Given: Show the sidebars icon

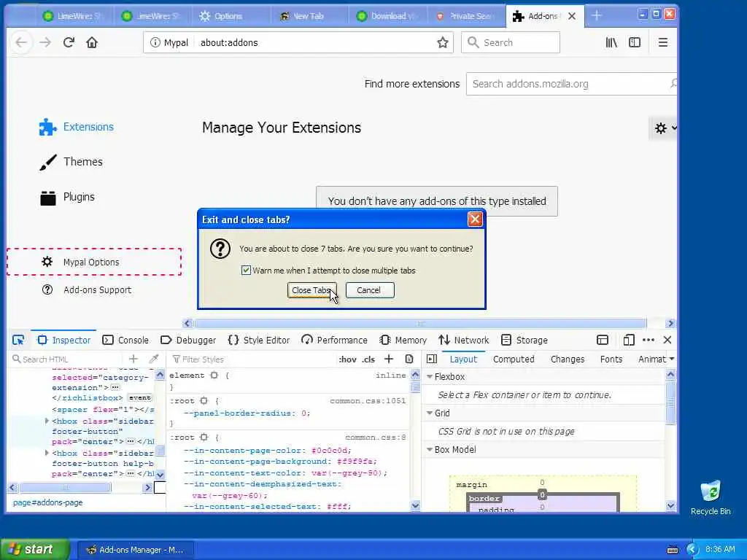Looking at the screenshot, I should pyautogui.click(x=635, y=42).
